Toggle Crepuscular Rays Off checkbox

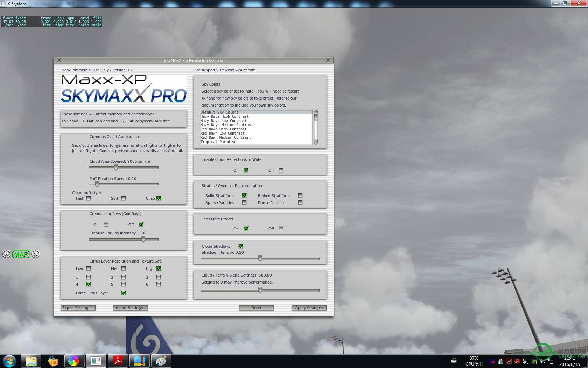(x=141, y=225)
